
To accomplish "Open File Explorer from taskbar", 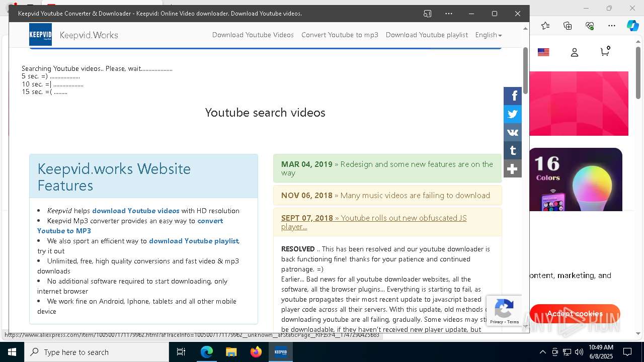I will 231,352.
